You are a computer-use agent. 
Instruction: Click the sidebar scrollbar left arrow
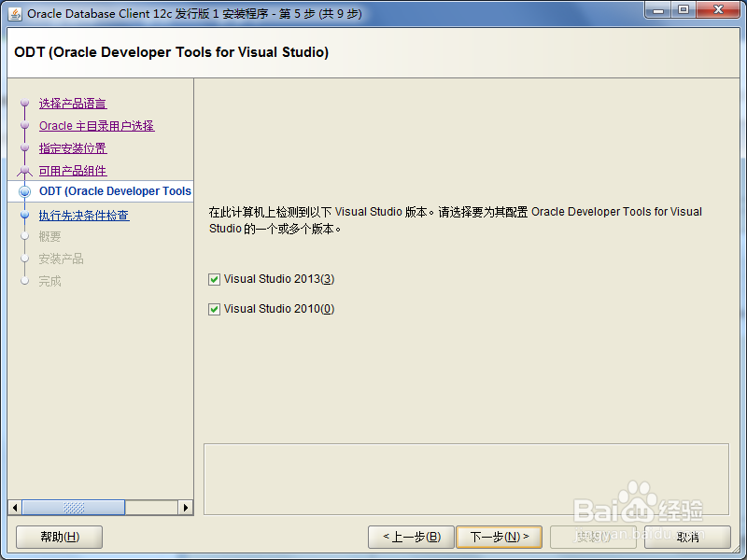pyautogui.click(x=15, y=508)
